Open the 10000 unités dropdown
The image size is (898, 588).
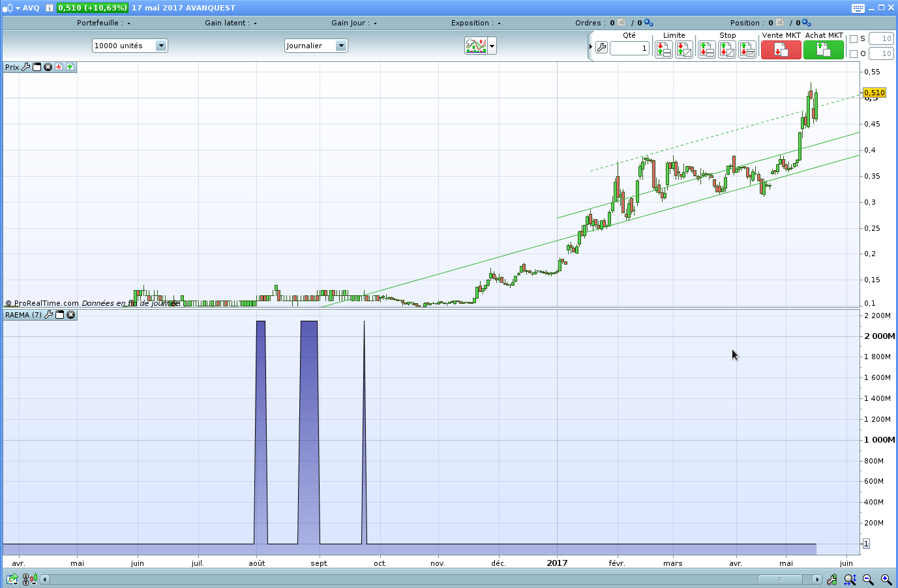coord(130,46)
